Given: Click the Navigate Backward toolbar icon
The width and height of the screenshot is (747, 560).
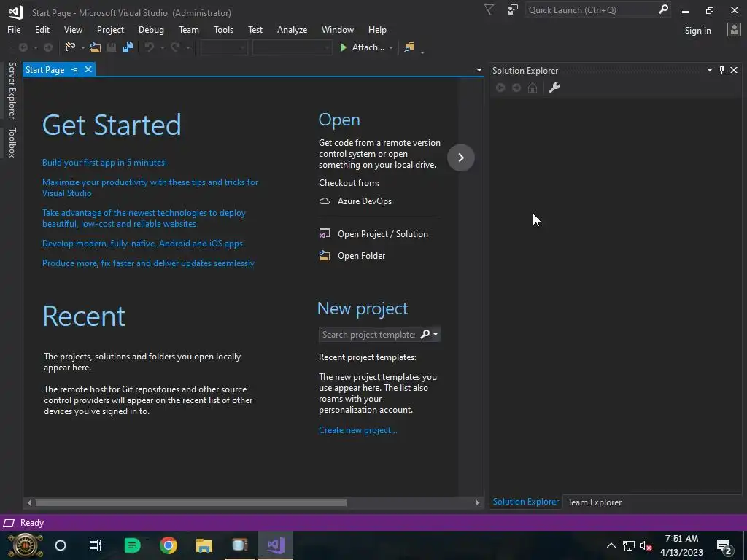Looking at the screenshot, I should click(23, 47).
